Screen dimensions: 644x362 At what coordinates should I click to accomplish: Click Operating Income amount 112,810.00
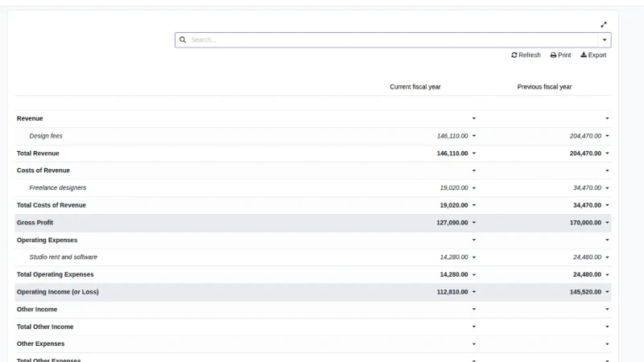pos(452,292)
